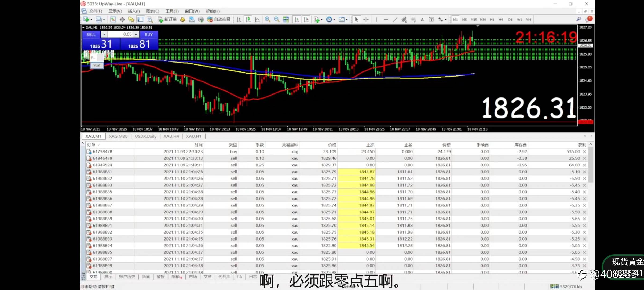Open the 图表(C) menu
The height and width of the screenshot is (290, 644).
[x=152, y=11]
